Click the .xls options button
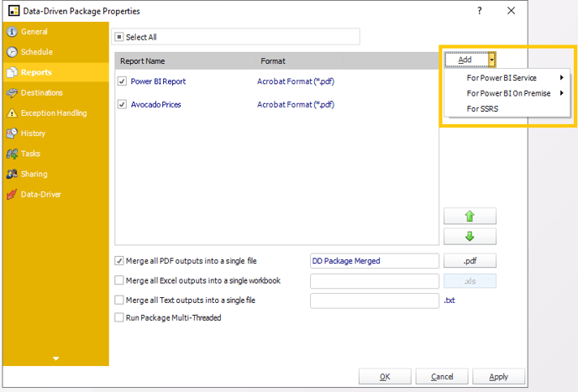578x392 pixels. pos(470,281)
